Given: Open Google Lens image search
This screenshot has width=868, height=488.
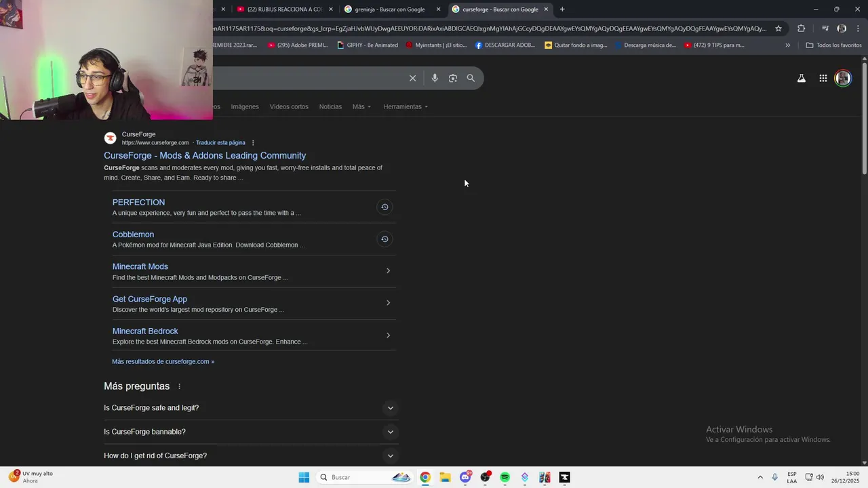Looking at the screenshot, I should (x=453, y=78).
